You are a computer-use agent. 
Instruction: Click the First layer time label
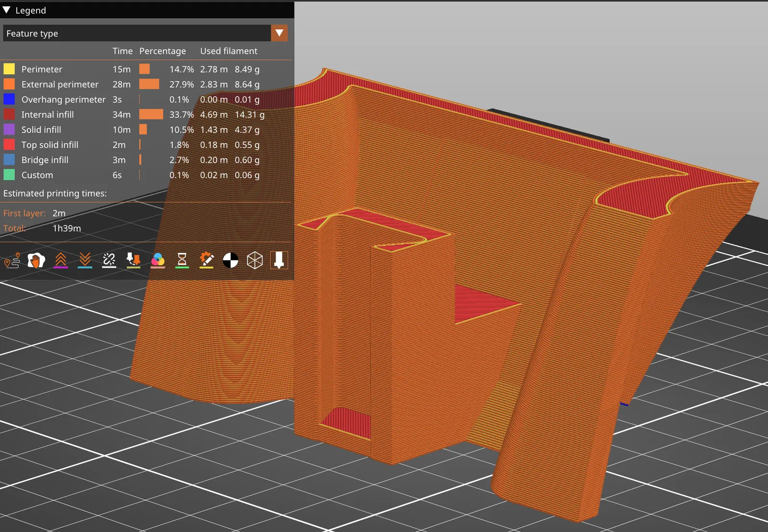[x=24, y=213]
